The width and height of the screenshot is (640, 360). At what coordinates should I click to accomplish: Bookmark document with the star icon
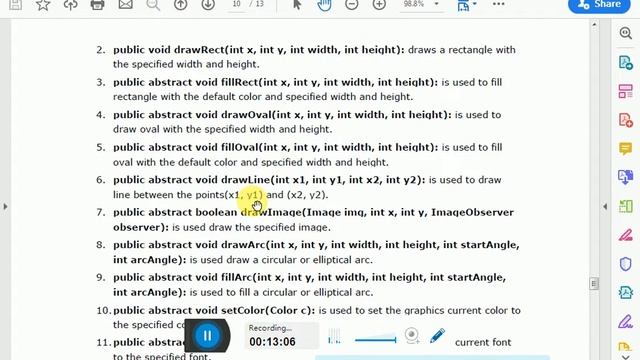[43, 5]
